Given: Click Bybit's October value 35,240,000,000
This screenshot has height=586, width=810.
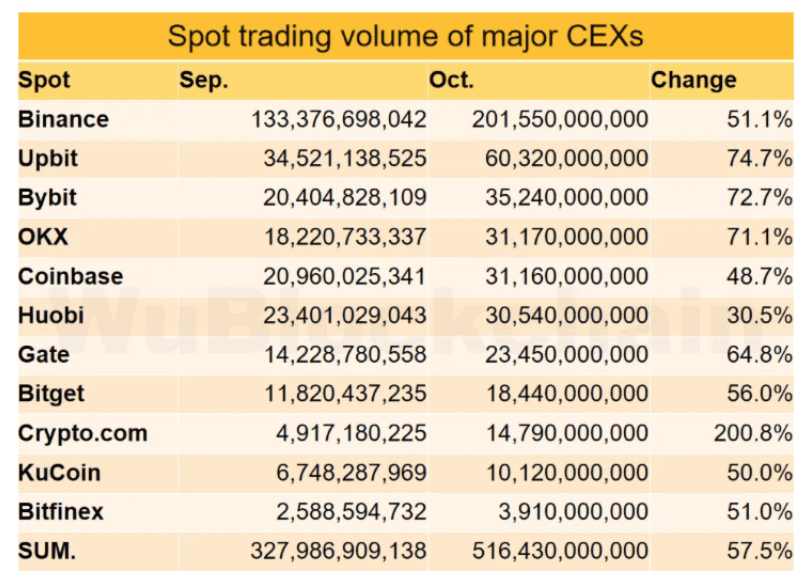Looking at the screenshot, I should click(566, 197).
